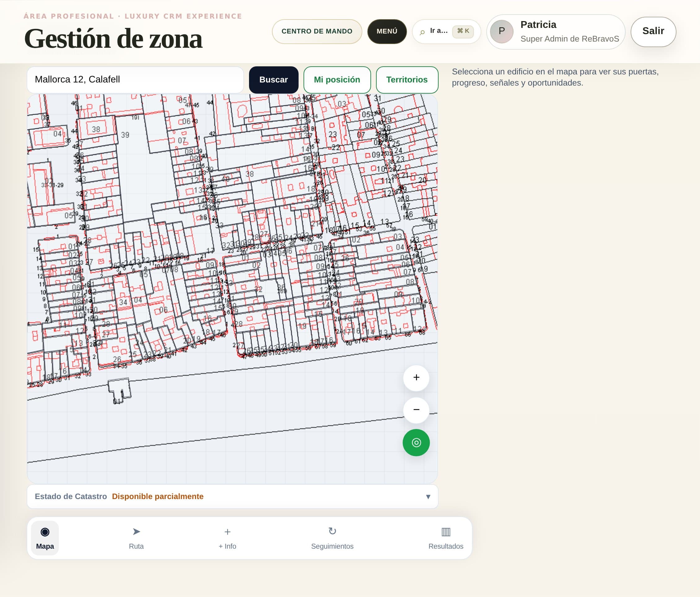Click the Ruta arrow icon
Screen dimensions: 700x597
point(136,531)
